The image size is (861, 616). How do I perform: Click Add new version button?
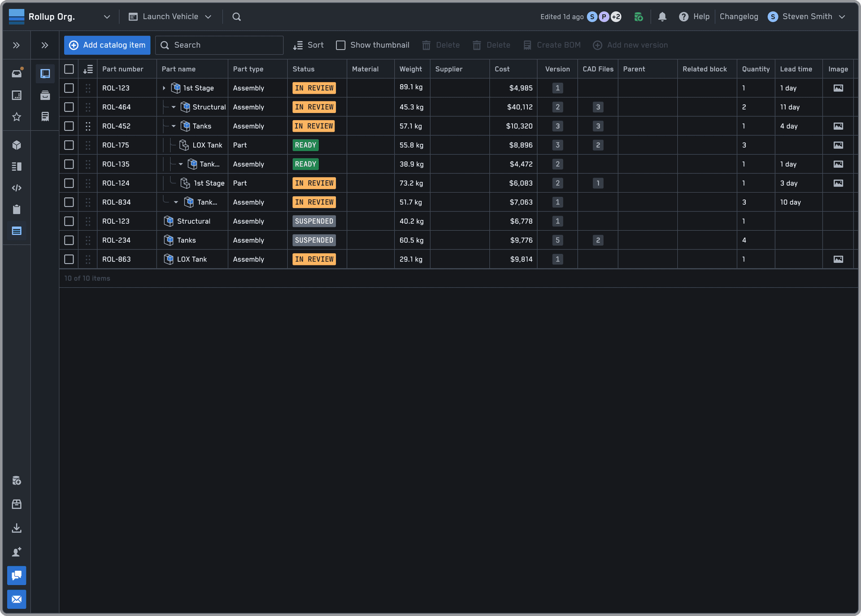(630, 45)
